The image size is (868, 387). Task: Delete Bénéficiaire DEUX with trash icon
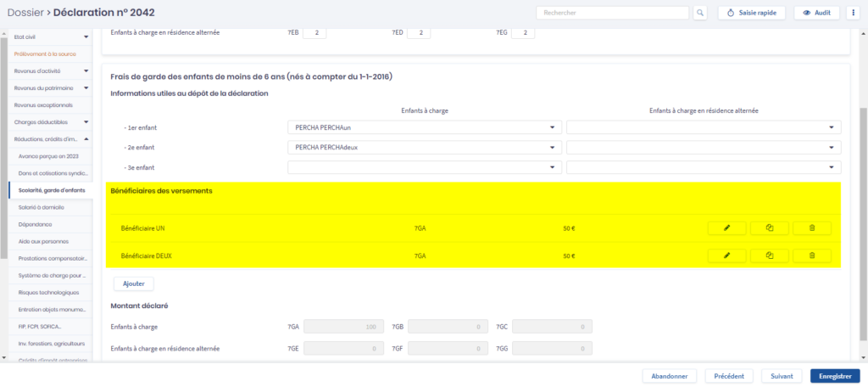click(811, 255)
